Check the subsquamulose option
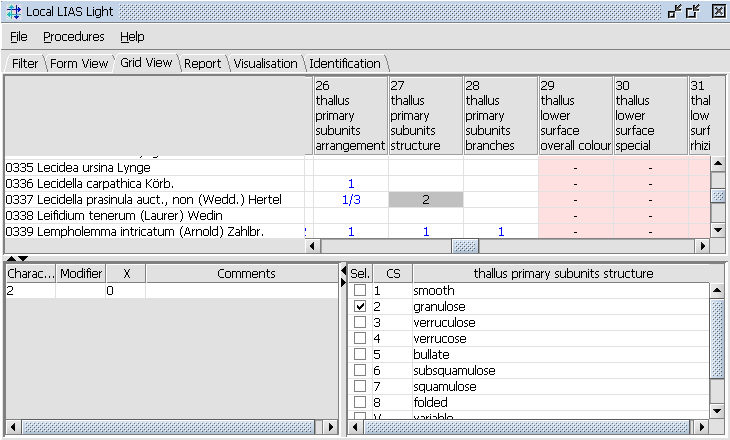 tap(360, 370)
